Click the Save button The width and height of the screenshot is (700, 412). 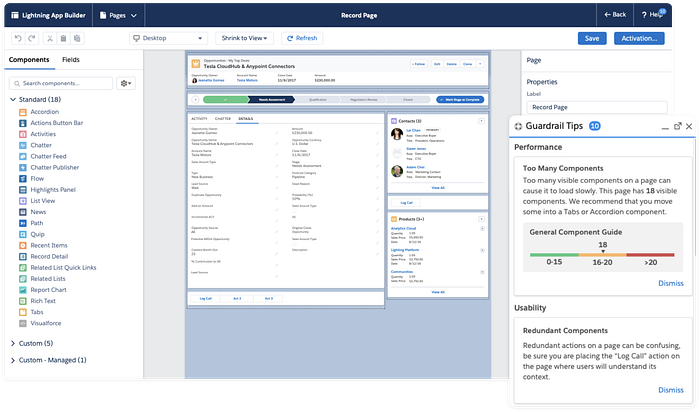tap(592, 38)
